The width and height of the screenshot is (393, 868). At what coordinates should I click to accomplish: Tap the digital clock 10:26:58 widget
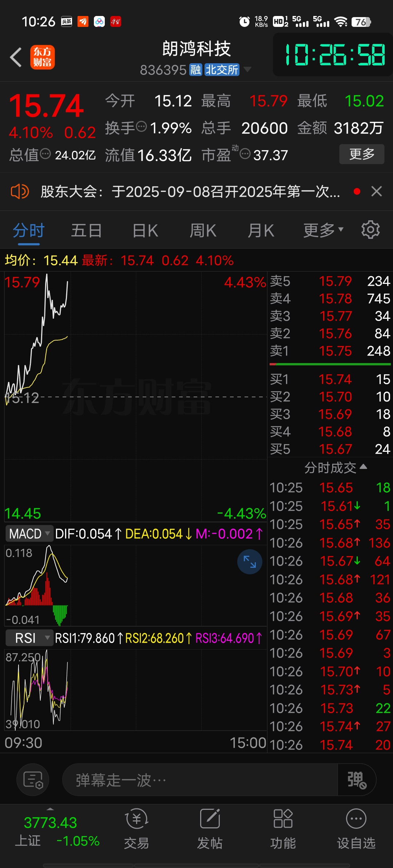333,55
